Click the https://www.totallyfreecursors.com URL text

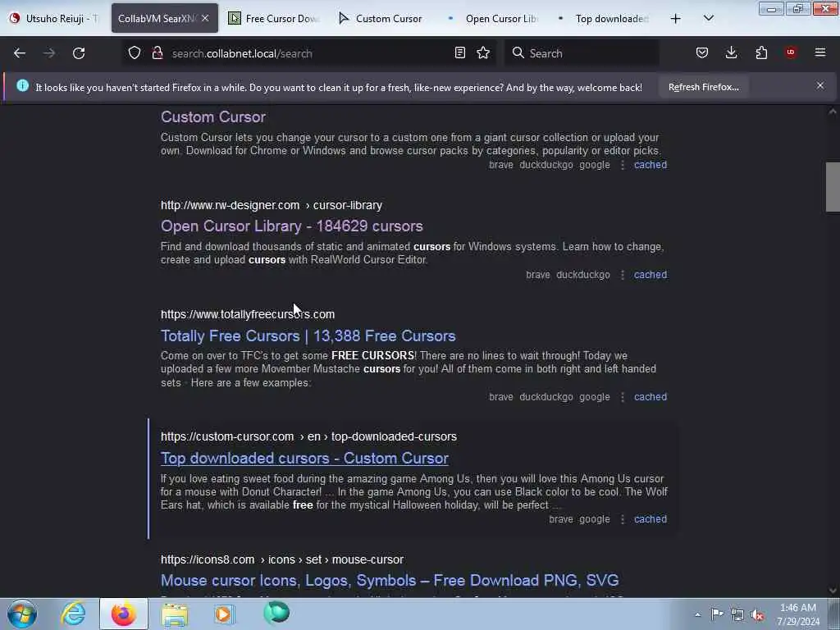248,314
